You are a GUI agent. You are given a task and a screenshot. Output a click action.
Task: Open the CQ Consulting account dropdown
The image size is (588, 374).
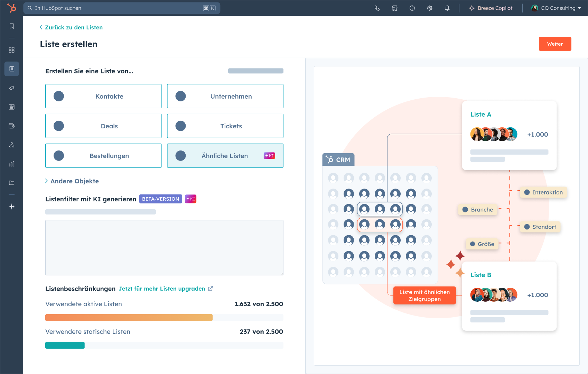pos(556,8)
